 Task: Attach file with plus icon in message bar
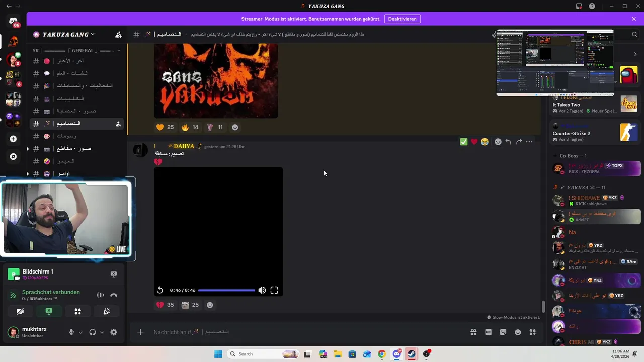(140, 332)
